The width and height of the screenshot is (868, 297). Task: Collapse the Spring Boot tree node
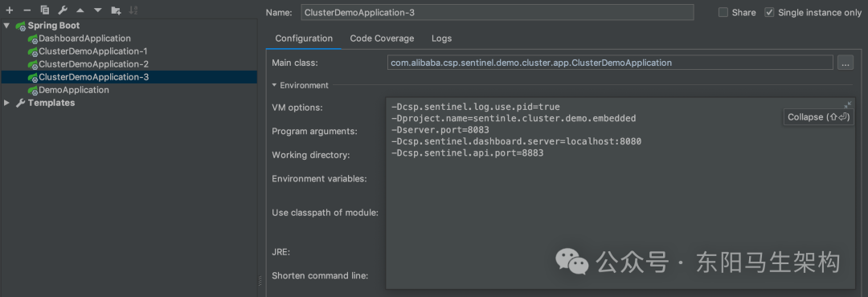[x=6, y=26]
